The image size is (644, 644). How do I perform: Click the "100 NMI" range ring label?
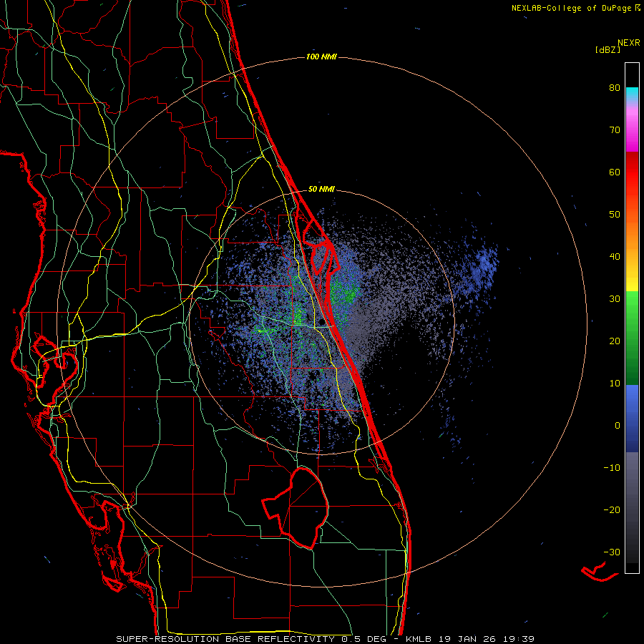[x=321, y=57]
